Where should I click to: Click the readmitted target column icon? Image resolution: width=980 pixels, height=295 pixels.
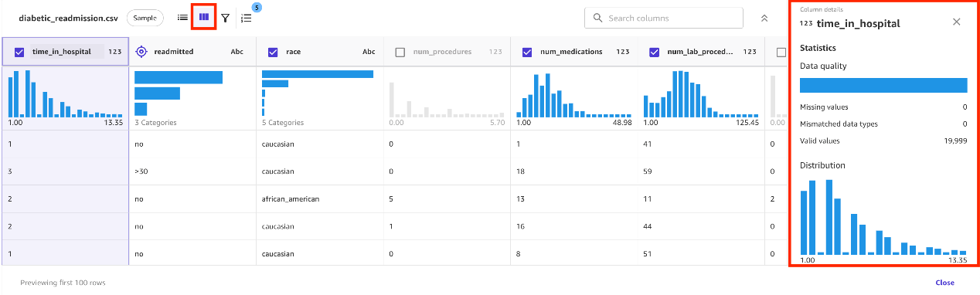click(141, 52)
